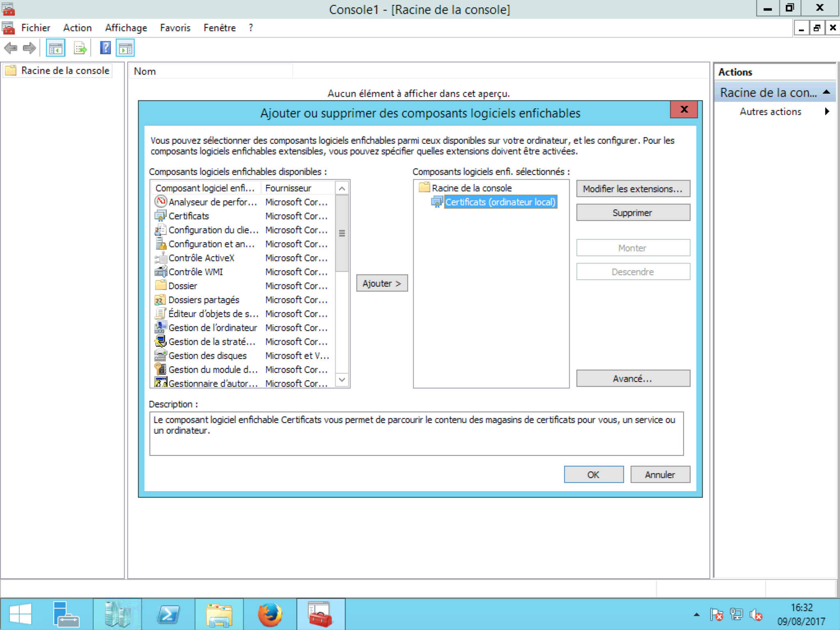Toggle the Action pane toolbar icon
840x630 pixels.
tap(125, 48)
